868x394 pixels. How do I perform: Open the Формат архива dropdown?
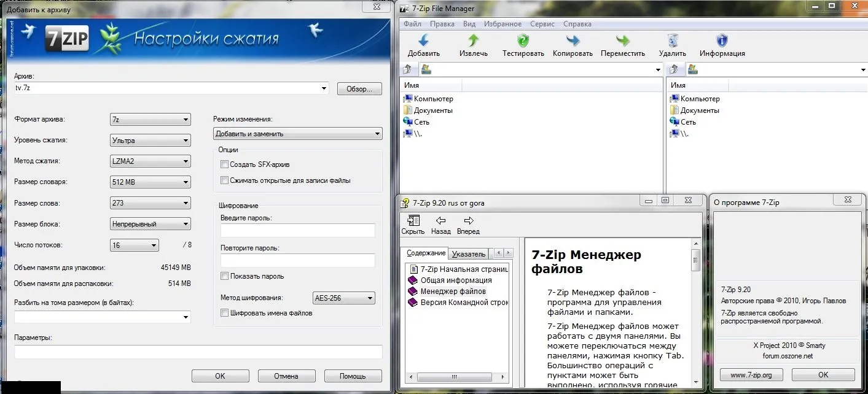pyautogui.click(x=150, y=120)
